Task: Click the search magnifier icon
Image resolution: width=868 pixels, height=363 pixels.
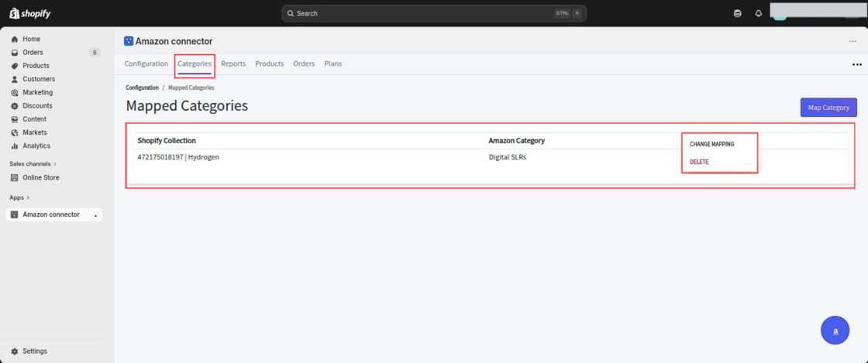Action: click(x=291, y=13)
